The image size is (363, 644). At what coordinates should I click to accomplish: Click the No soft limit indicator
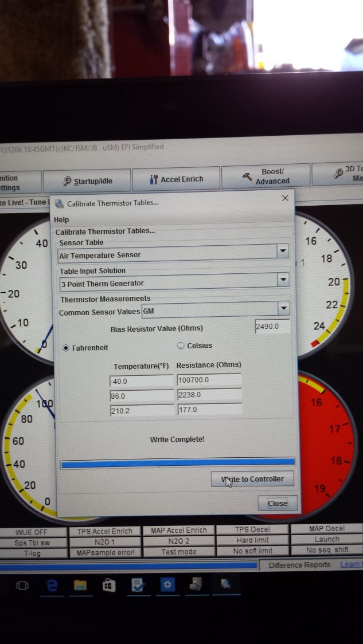click(x=252, y=551)
